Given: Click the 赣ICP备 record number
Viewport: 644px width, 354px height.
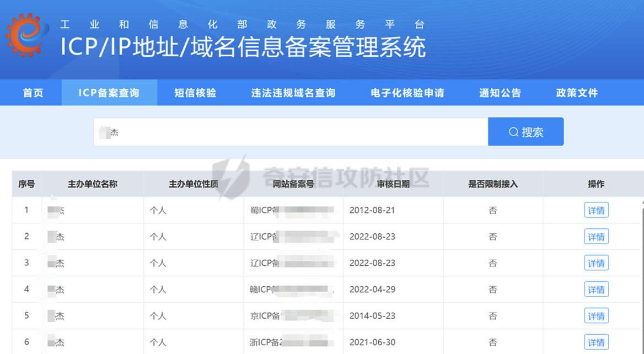Looking at the screenshot, I should point(292,289).
